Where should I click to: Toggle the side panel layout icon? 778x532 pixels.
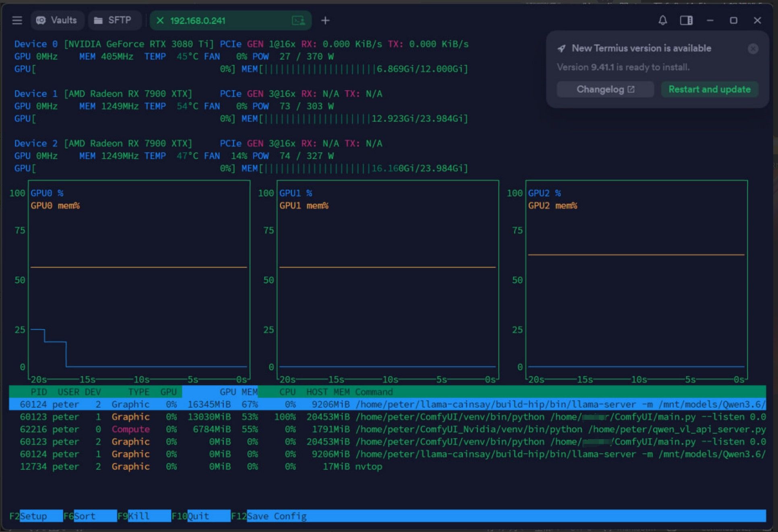(x=686, y=21)
